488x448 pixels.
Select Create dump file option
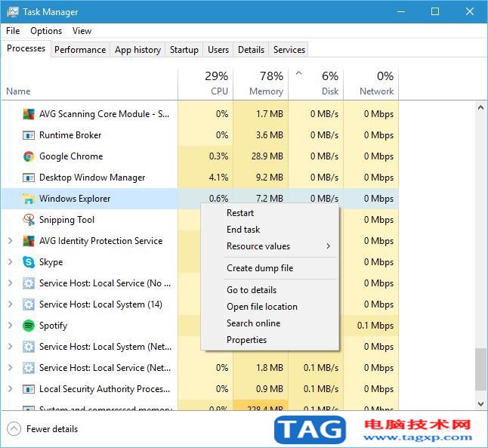[x=270, y=268]
